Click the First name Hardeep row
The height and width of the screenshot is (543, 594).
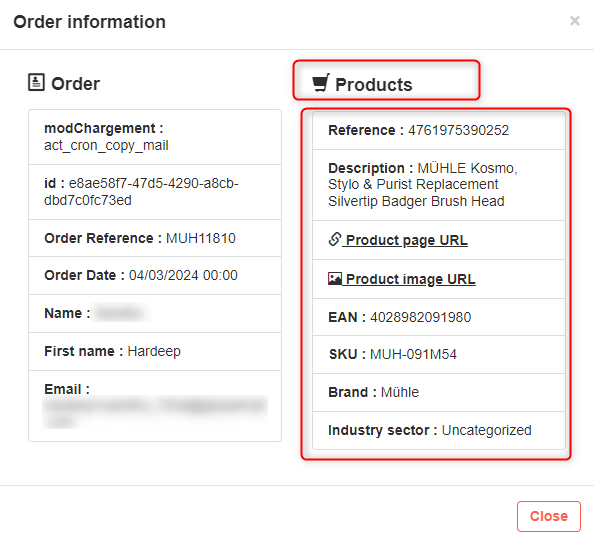tap(155, 351)
